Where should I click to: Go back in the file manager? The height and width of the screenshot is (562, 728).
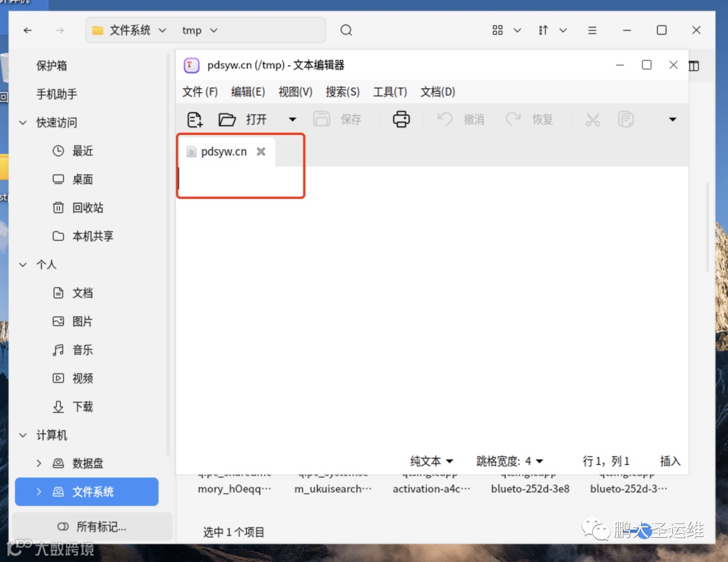[28, 30]
